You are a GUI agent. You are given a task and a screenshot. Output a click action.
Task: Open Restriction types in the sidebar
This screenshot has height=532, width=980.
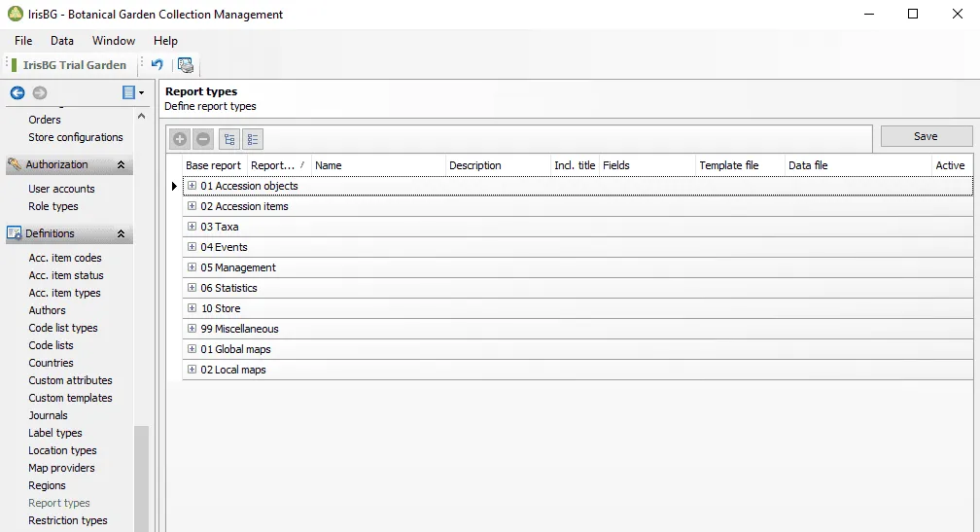pos(67,520)
